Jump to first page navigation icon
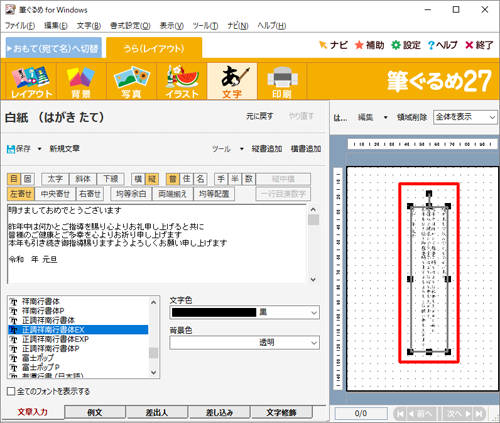Image resolution: width=500 pixels, height=423 pixels. click(400, 414)
